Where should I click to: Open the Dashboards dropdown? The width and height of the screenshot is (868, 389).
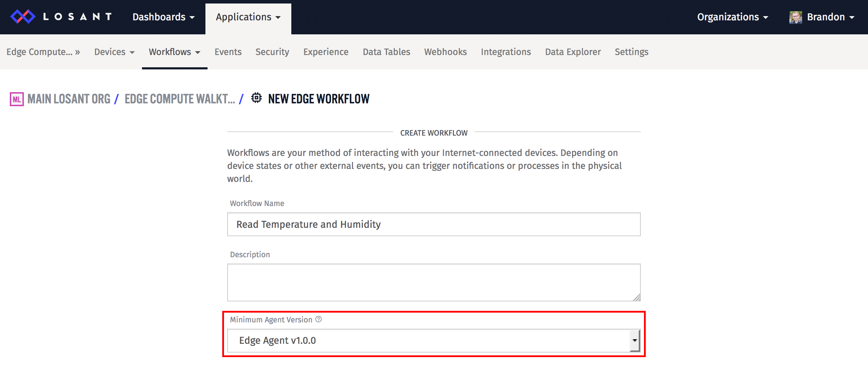tap(164, 17)
